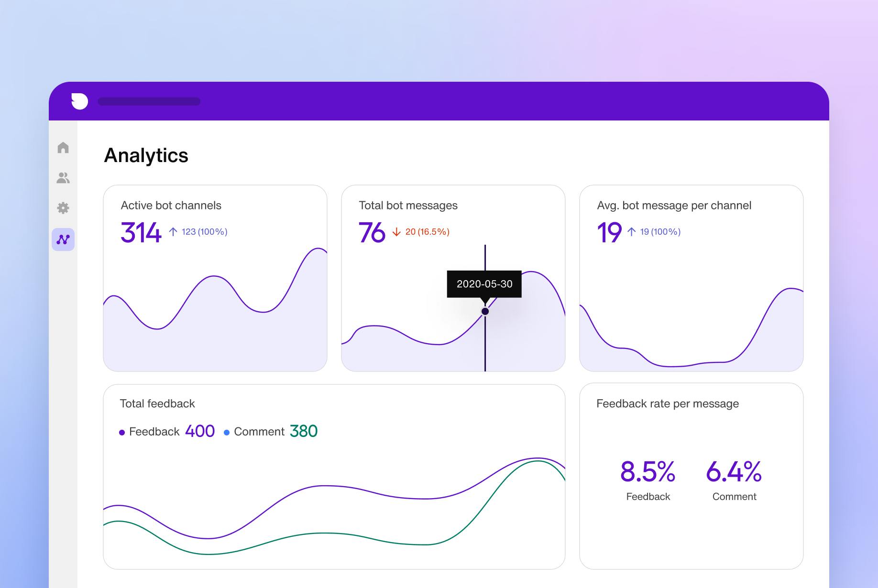Click the red down arrow beside 20 (16.5%)
This screenshot has width=878, height=588.
[x=396, y=232]
